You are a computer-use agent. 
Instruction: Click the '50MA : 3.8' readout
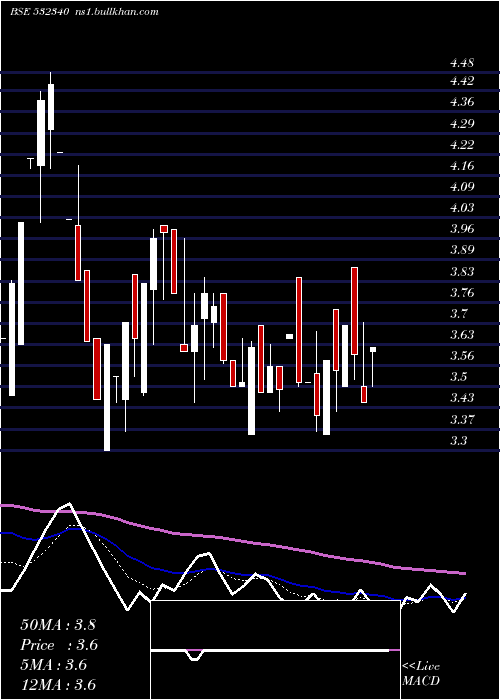(58, 625)
